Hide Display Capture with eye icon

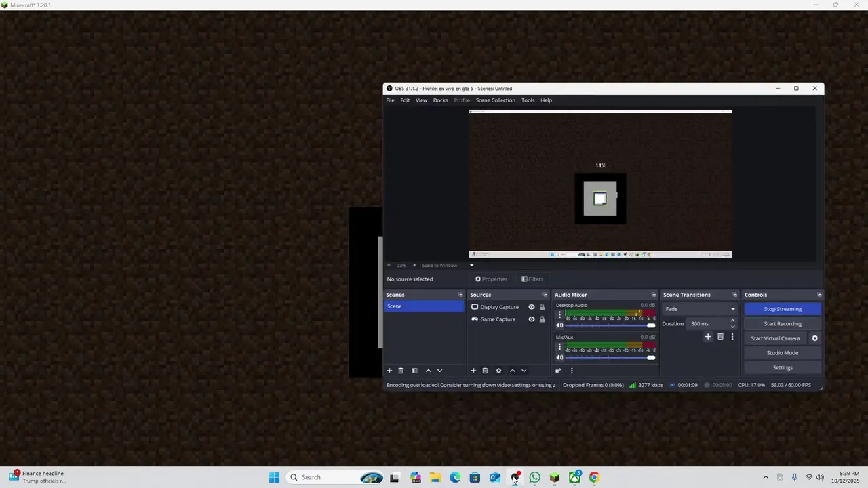click(x=532, y=307)
